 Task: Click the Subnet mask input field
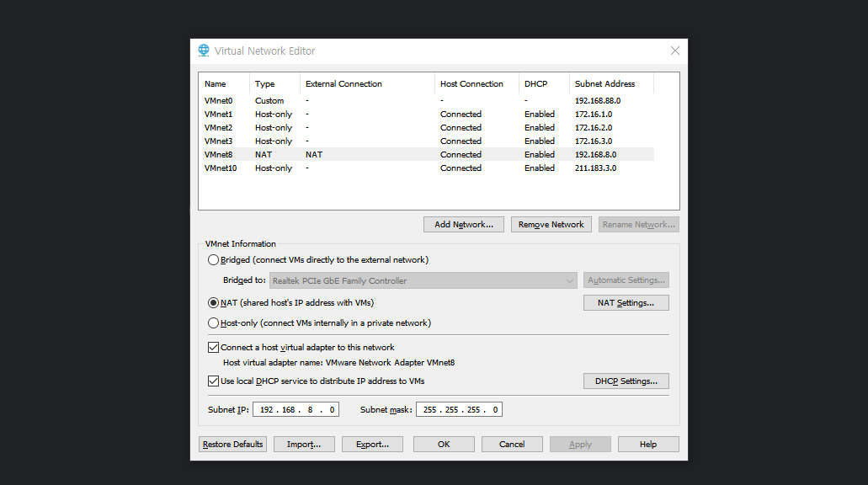point(459,410)
